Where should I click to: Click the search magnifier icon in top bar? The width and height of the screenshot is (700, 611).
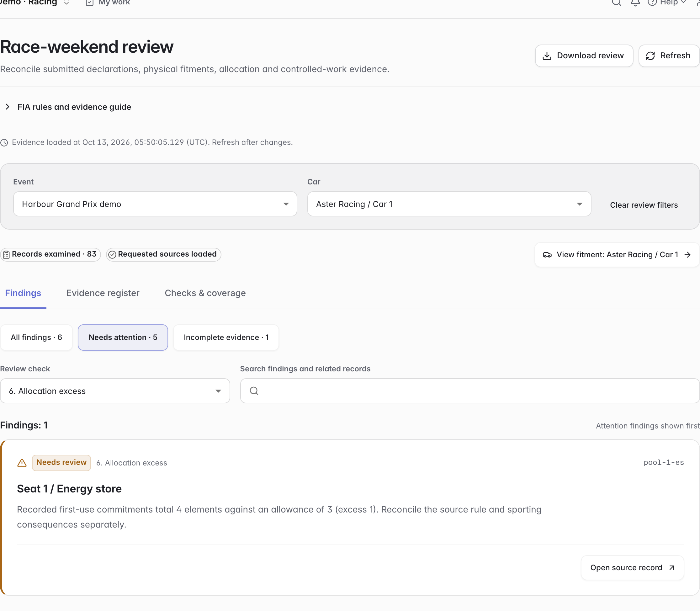point(616,3)
